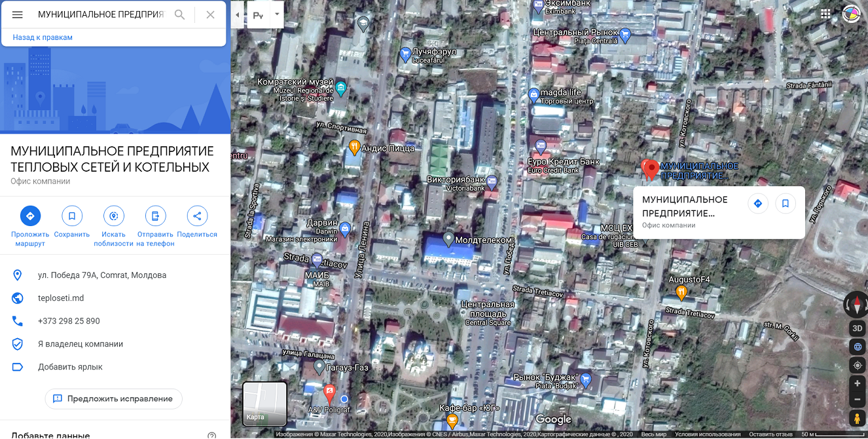
Task: Click the 'Предложить исправление' button
Action: pos(113,398)
